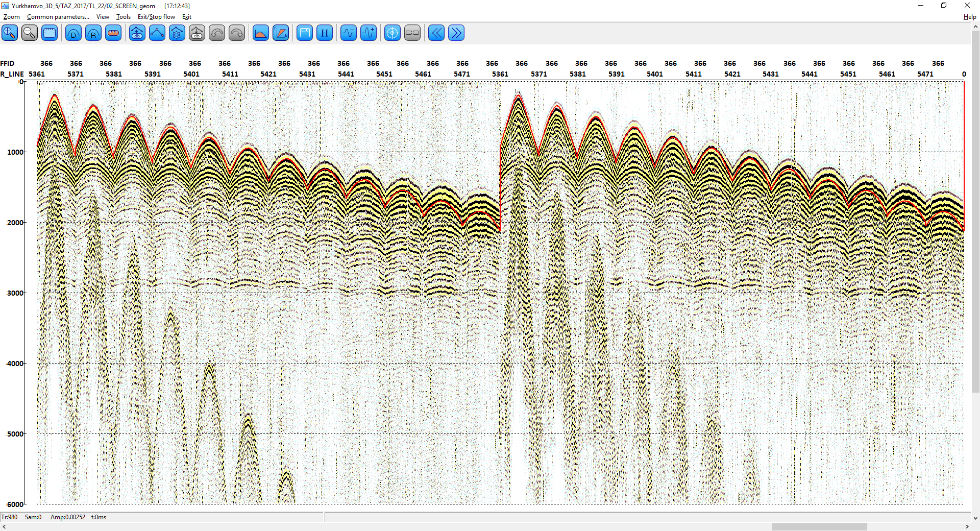This screenshot has width=980, height=531.
Task: Click Exit/Stop flow
Action: point(156,17)
